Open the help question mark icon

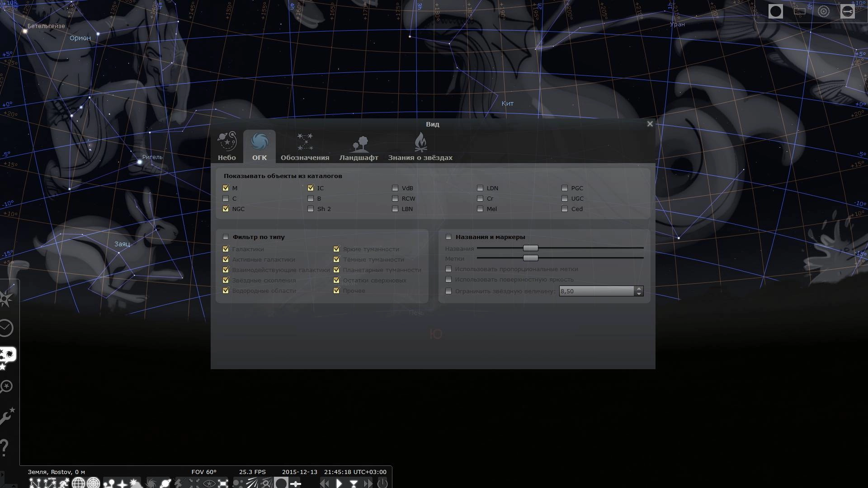coord(5,447)
